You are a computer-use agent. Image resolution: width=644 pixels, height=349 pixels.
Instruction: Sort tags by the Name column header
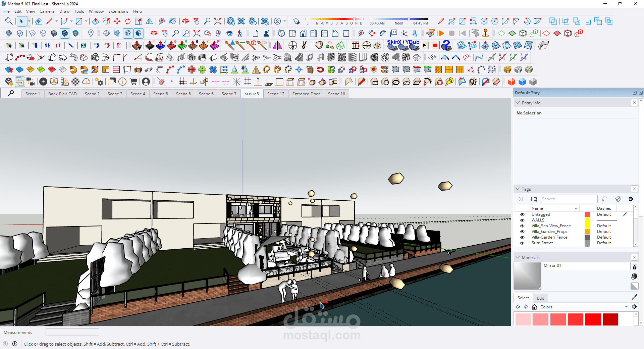554,208
